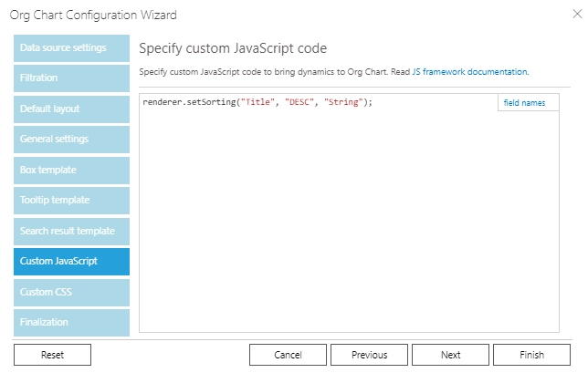Select Search result template step
Viewport: 588px width, 373px height.
(x=71, y=231)
